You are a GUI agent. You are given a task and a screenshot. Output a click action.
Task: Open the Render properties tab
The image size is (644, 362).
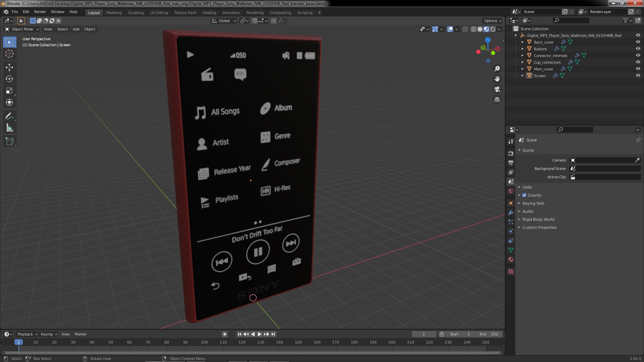pyautogui.click(x=511, y=153)
